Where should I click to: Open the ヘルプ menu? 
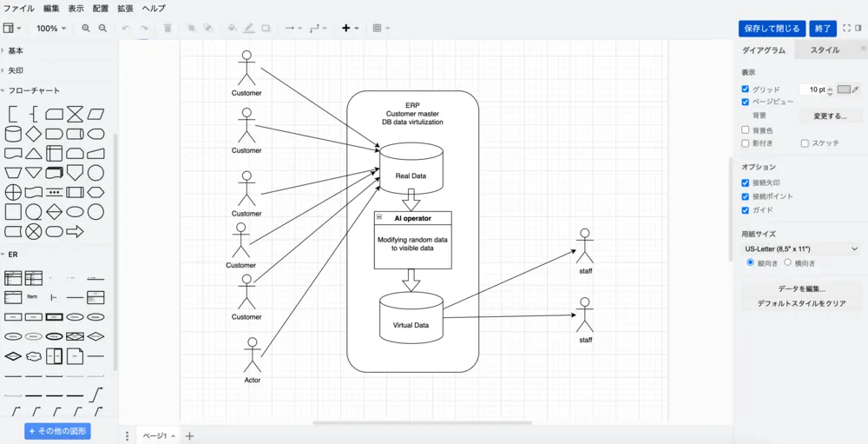pyautogui.click(x=154, y=9)
